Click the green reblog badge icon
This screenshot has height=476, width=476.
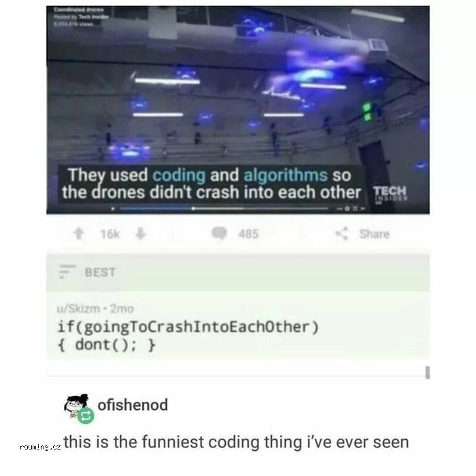tap(86, 416)
